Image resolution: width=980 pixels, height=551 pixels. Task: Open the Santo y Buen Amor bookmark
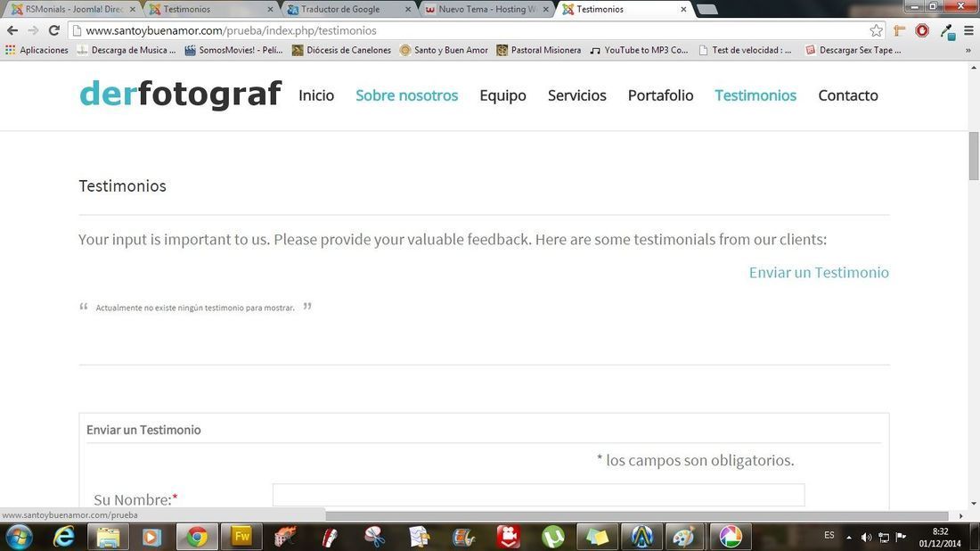(444, 50)
